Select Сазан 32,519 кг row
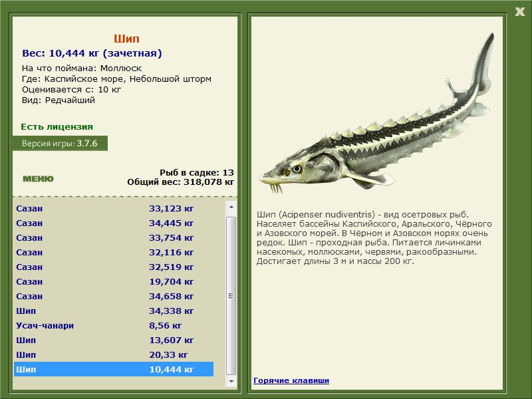 (114, 267)
